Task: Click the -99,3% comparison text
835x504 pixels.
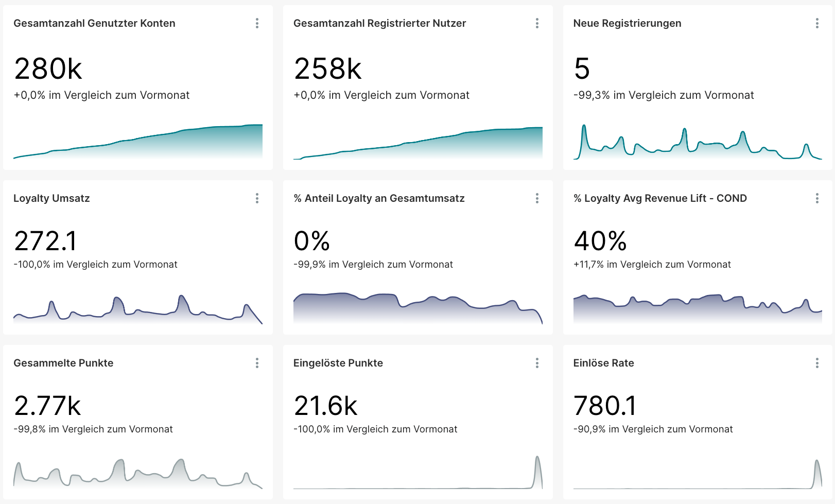Action: point(664,95)
